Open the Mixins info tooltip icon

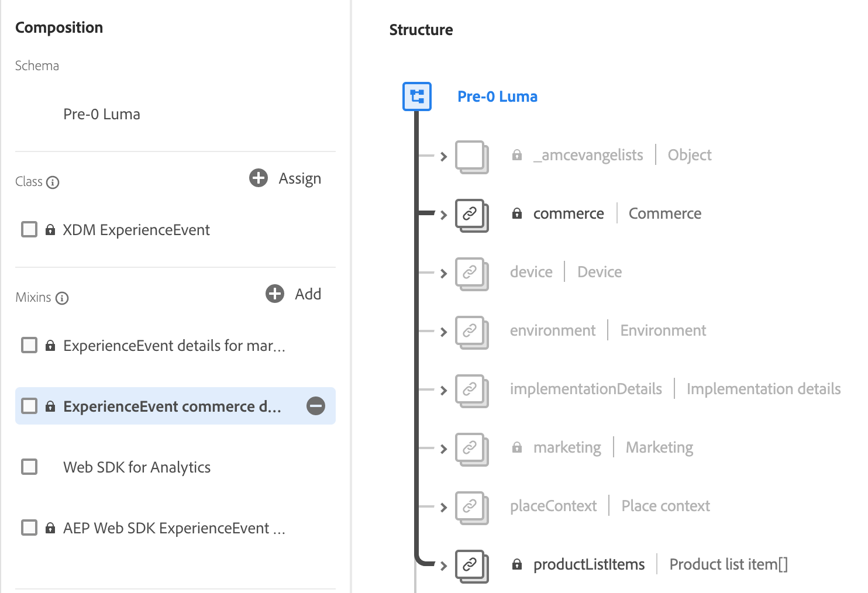pos(63,298)
